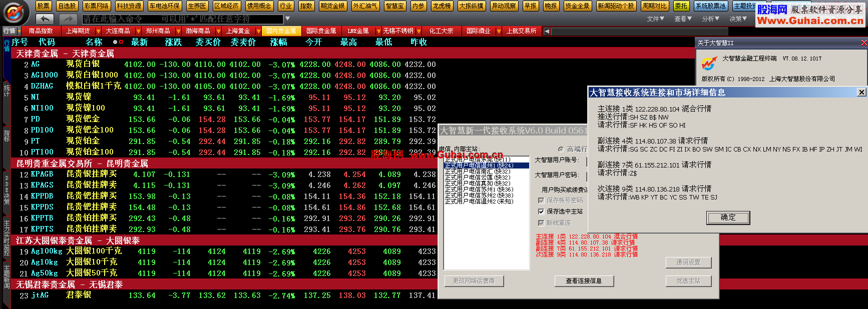Viewport: 868px width, 309px height.
Task: Select server 正式用户电信温州1 (快24)
Action: tap(487, 165)
